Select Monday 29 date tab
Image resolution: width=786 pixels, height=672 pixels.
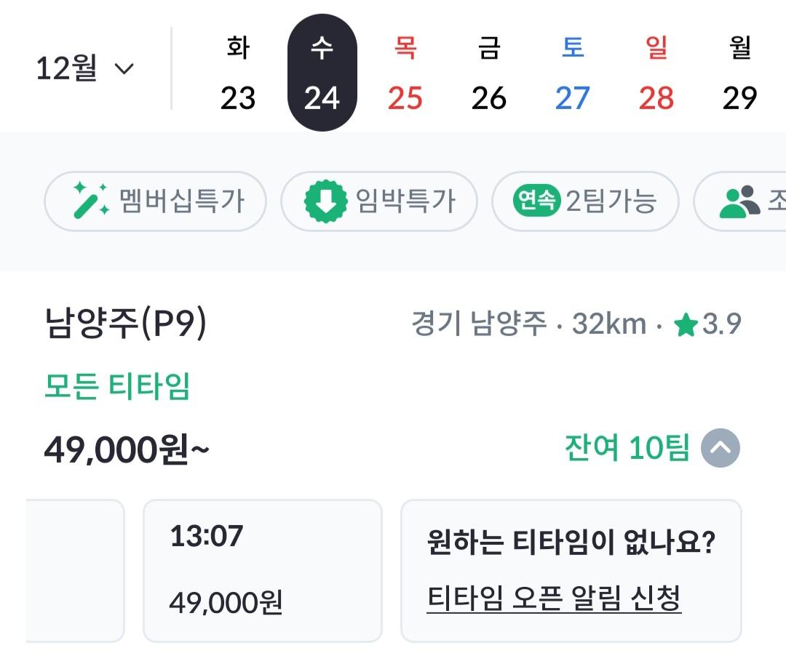pyautogui.click(x=740, y=73)
